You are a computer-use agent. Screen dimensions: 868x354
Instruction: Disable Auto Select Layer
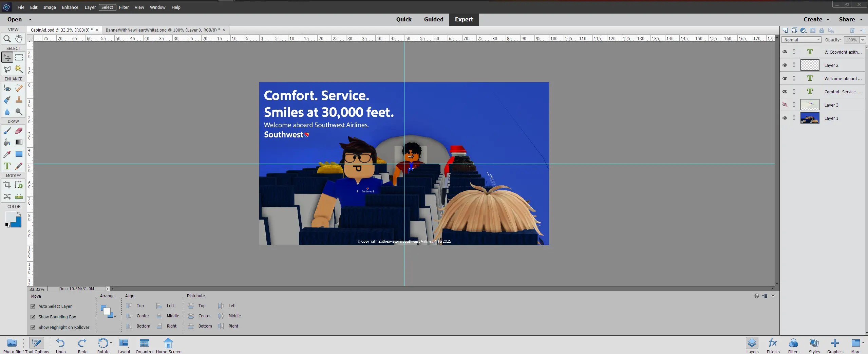click(33, 306)
